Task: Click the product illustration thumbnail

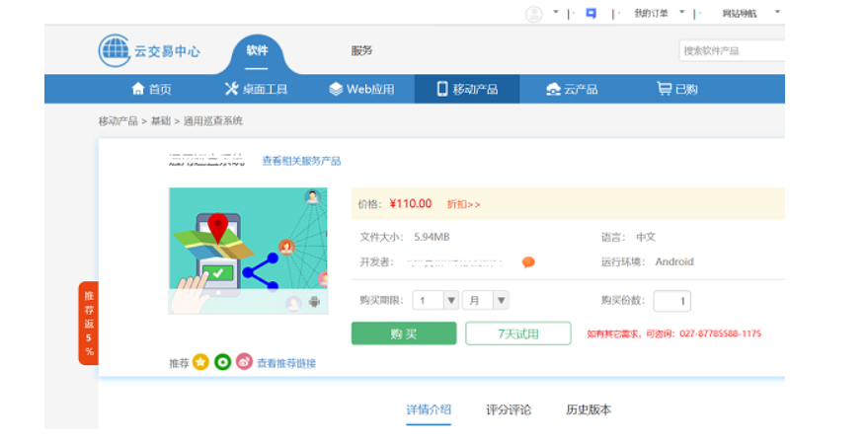Action: (248, 251)
